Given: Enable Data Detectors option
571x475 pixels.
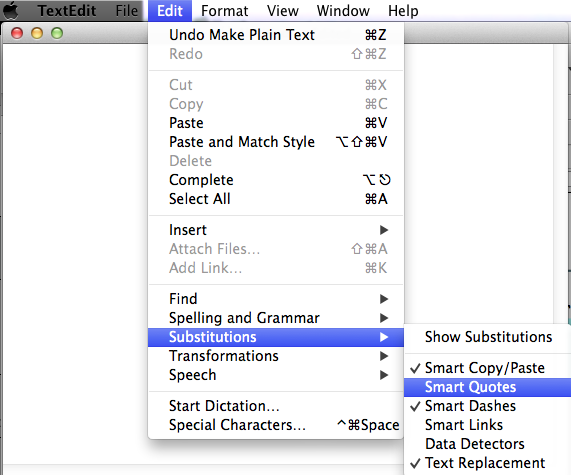Looking at the screenshot, I should coord(487,444).
